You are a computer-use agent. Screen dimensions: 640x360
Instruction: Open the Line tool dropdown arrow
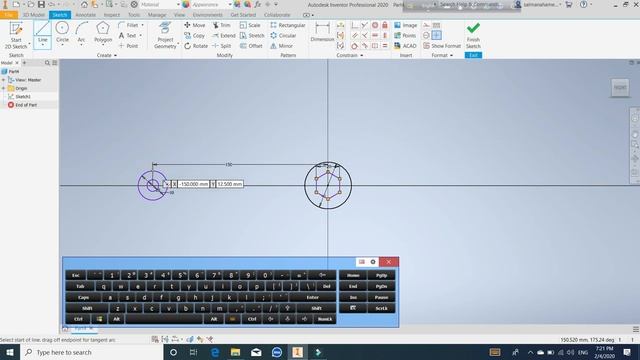(x=42, y=45)
